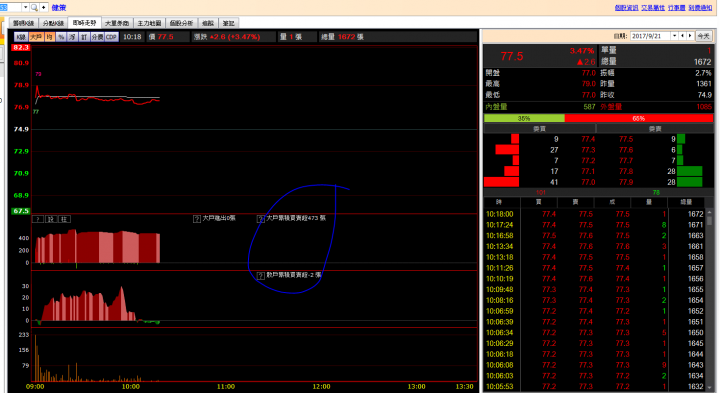Open the 分點K線 tab
The height and width of the screenshot is (393, 720).
[53, 23]
